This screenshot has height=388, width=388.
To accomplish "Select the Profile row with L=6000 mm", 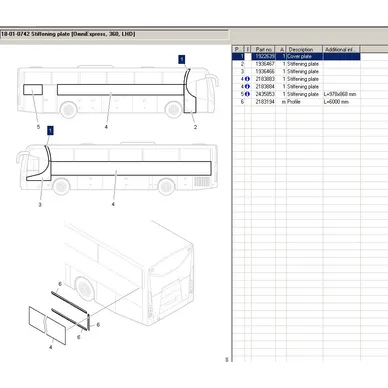I will (296, 102).
